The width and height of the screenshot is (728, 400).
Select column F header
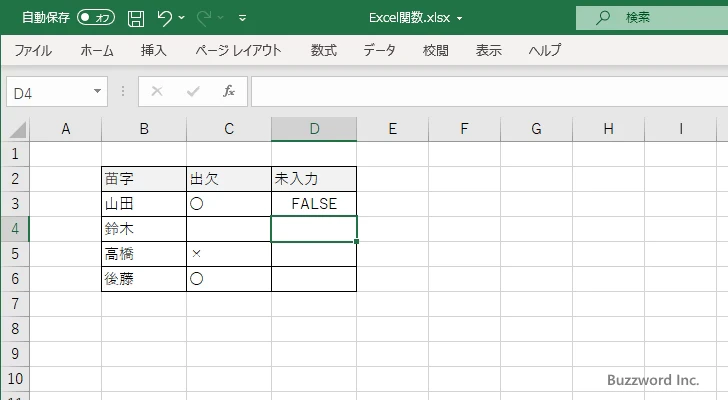(464, 129)
